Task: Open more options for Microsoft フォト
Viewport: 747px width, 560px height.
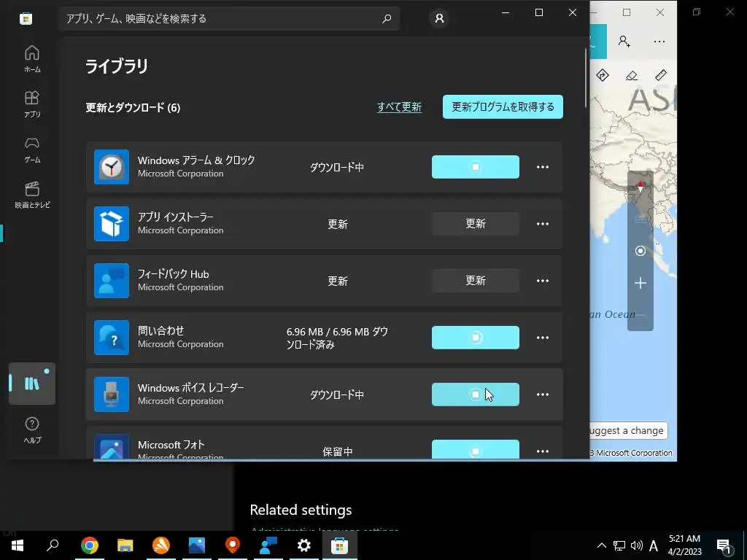Action: (x=543, y=451)
